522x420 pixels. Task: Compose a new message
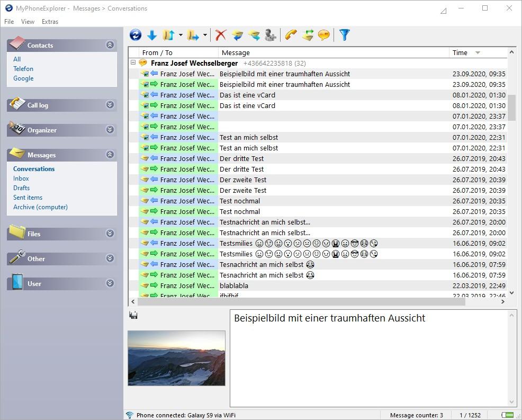point(308,35)
